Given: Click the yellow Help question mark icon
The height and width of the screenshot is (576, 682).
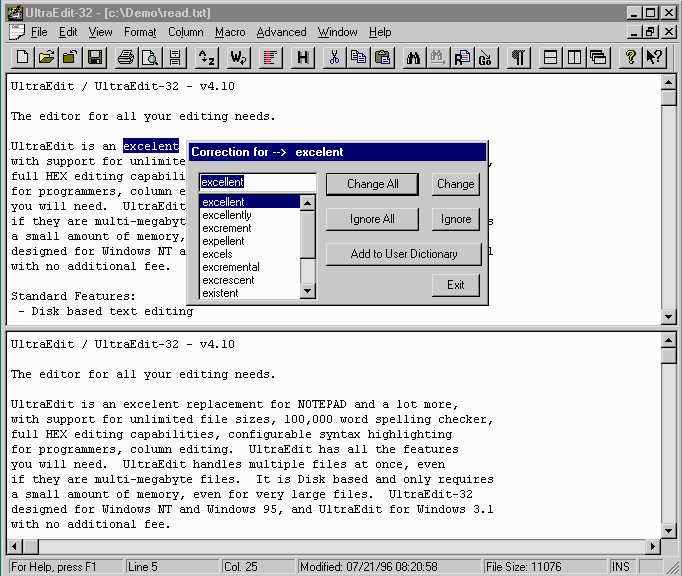Looking at the screenshot, I should point(630,57).
